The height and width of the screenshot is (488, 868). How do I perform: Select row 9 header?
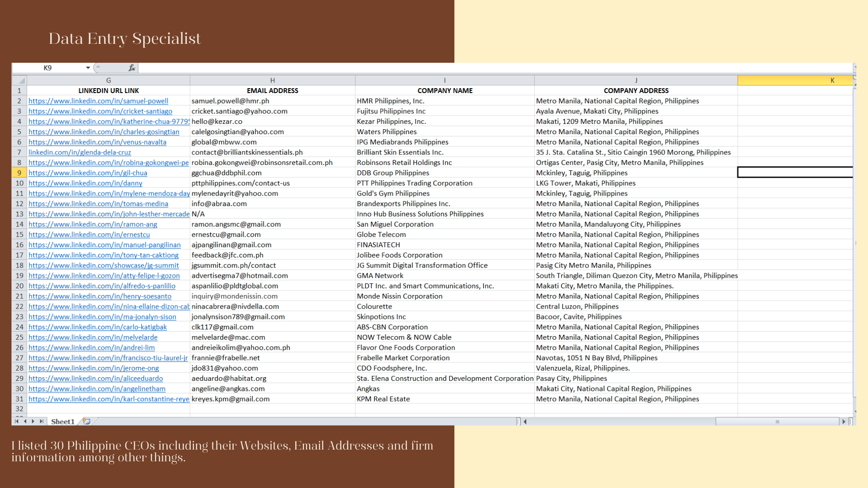pos(19,173)
